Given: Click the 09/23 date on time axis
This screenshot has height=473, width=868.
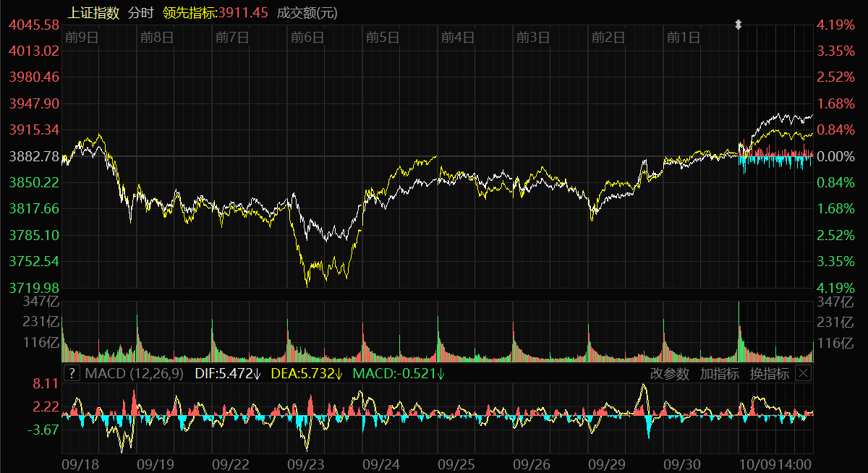Looking at the screenshot, I should (304, 462).
